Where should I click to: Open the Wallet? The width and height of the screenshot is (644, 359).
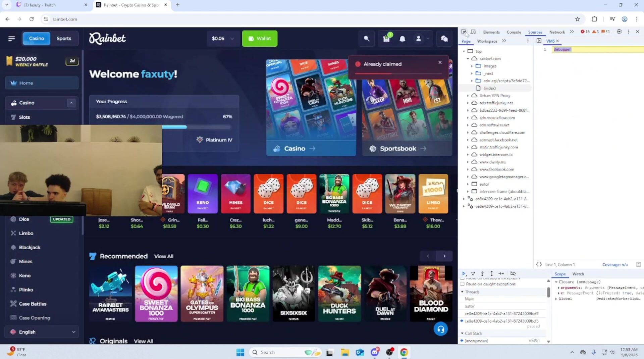tap(260, 39)
